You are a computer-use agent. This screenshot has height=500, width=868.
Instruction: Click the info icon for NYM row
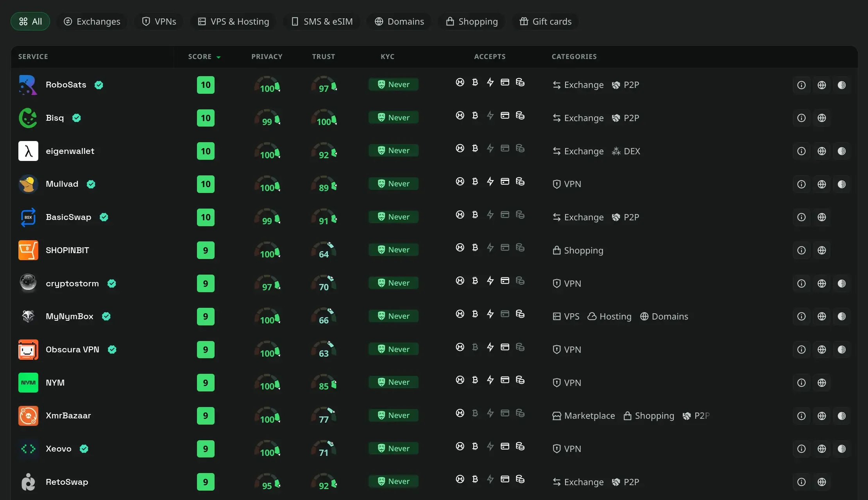[801, 383]
